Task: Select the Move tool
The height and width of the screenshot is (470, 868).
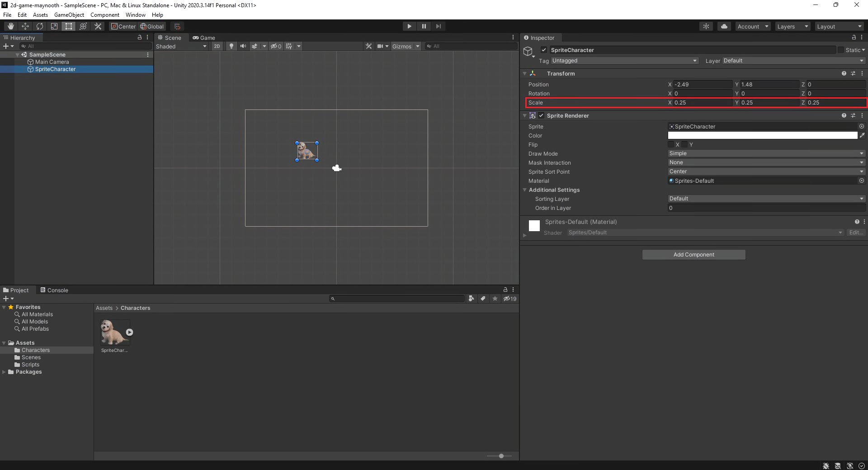Action: (x=25, y=26)
